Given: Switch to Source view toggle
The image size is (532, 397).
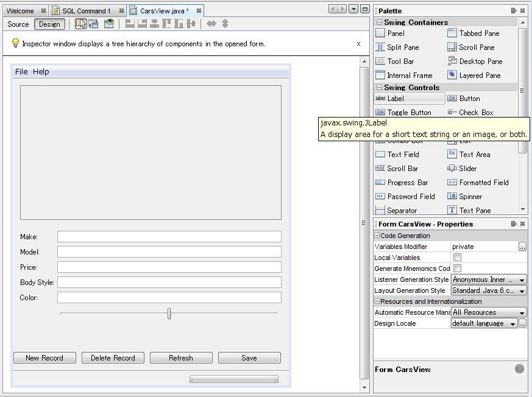Looking at the screenshot, I should pyautogui.click(x=18, y=24).
